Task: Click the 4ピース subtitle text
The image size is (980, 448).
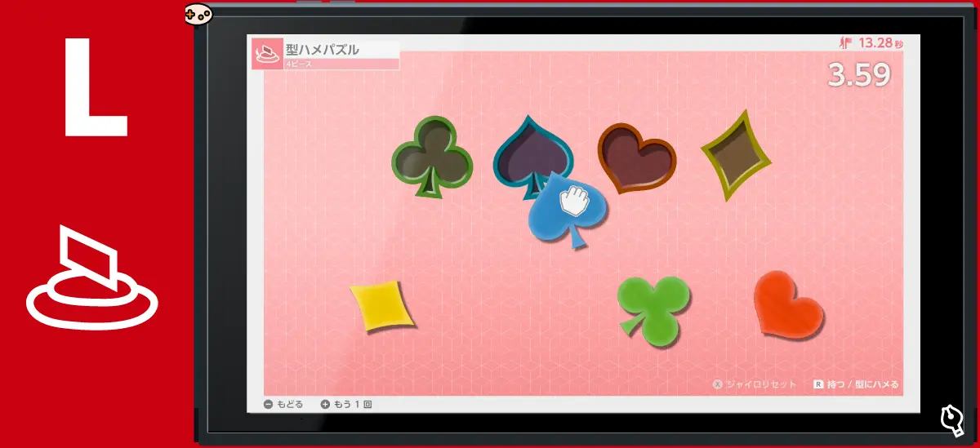Action: click(299, 64)
